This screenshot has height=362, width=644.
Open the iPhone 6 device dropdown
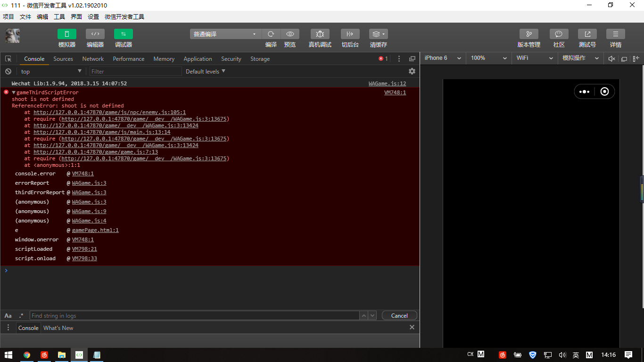pos(443,58)
